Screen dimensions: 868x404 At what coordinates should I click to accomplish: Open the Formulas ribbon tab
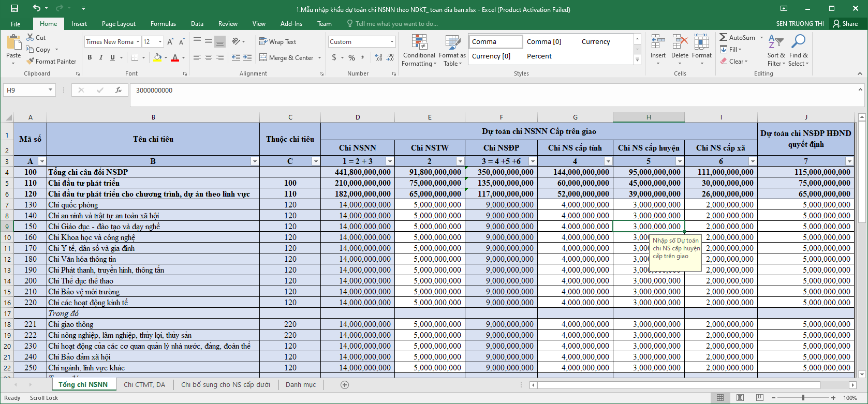(x=163, y=24)
